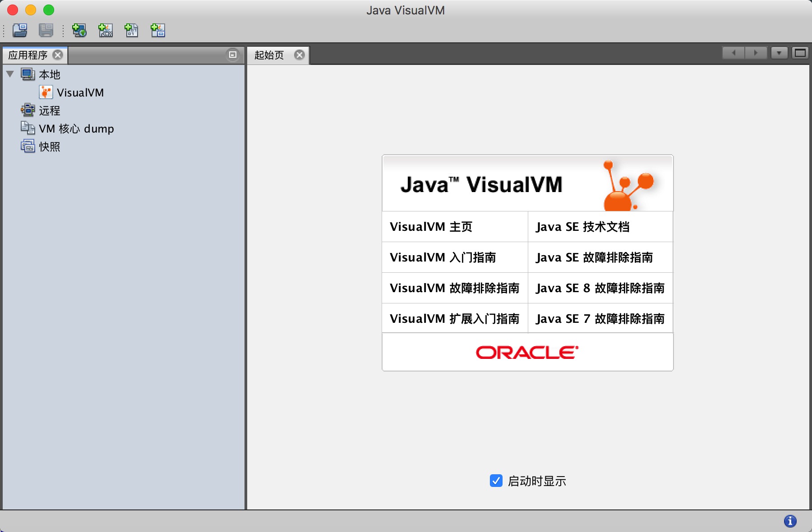Image resolution: width=812 pixels, height=532 pixels.
Task: Click the greyed-out Save Snapshot toolbar icon
Action: pyautogui.click(x=46, y=30)
